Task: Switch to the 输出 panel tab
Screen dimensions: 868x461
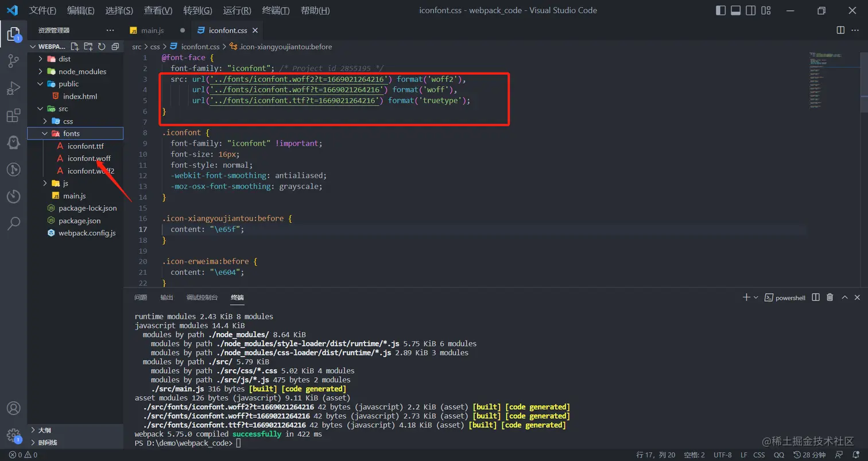Action: (x=166, y=297)
